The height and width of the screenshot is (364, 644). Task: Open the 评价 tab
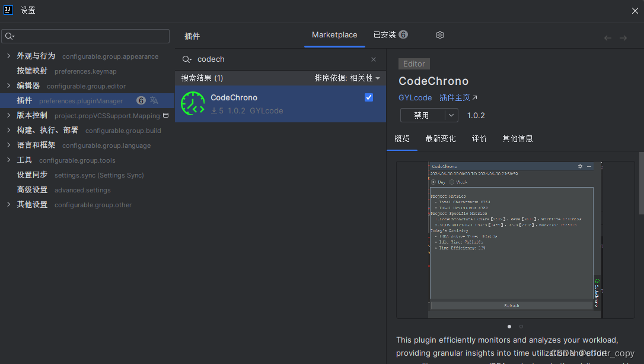pos(479,138)
